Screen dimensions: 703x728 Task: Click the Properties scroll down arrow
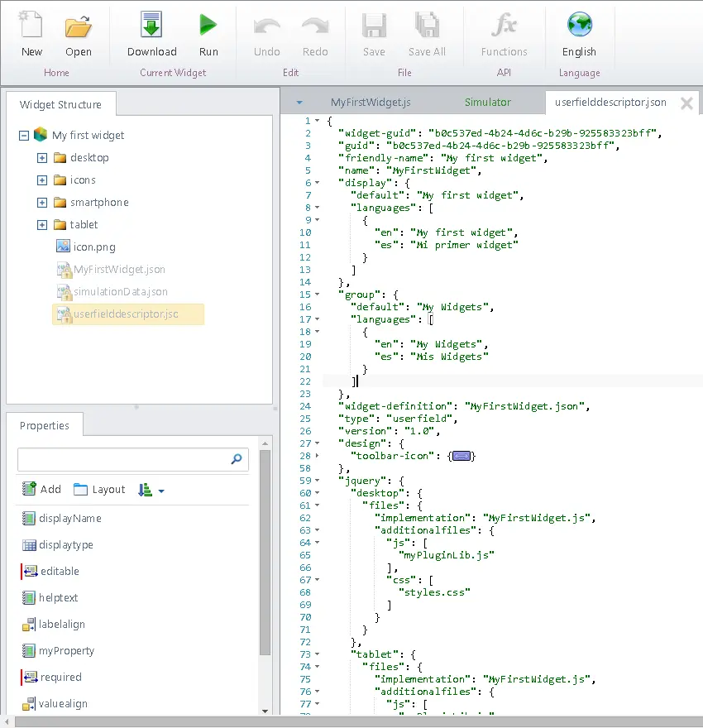[x=265, y=711]
